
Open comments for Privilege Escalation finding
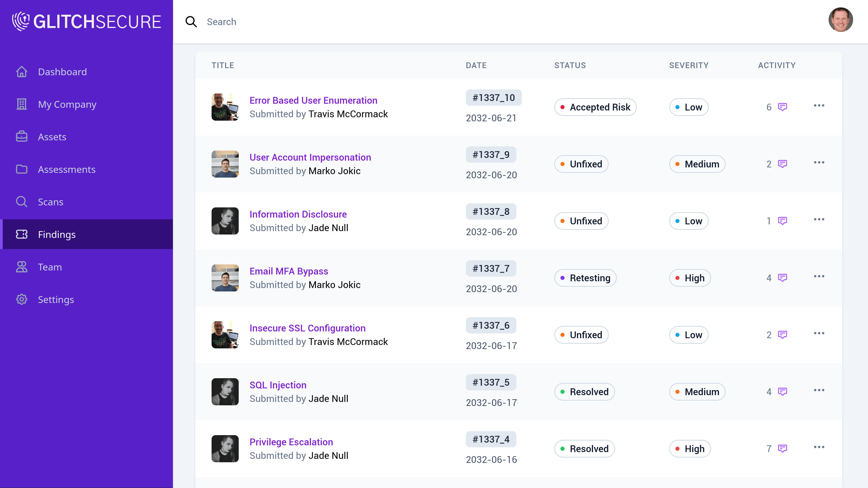782,449
